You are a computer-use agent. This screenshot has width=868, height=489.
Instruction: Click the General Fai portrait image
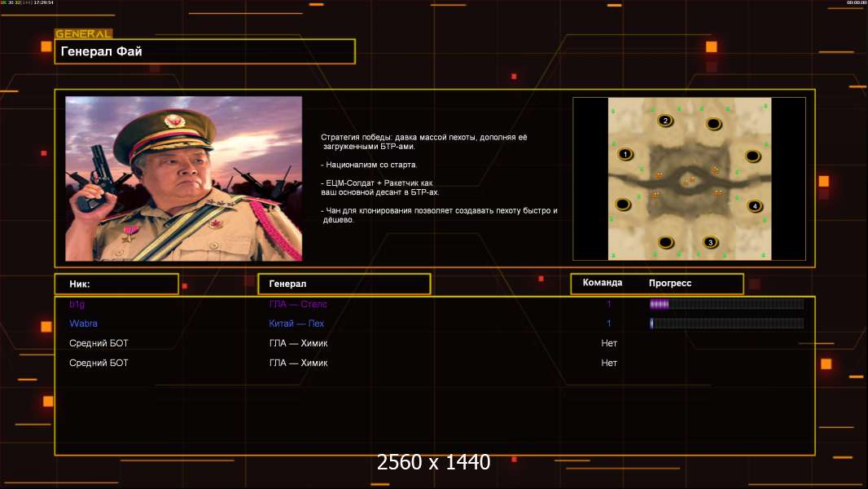point(183,178)
